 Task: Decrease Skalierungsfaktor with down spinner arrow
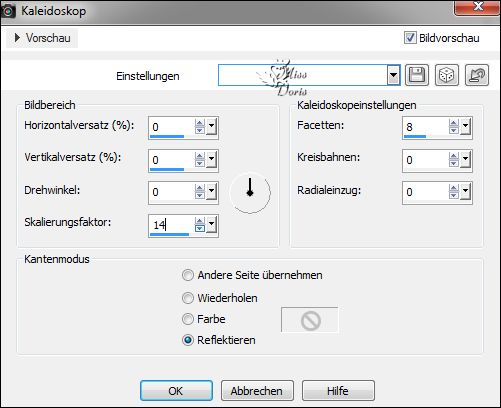tap(200, 228)
